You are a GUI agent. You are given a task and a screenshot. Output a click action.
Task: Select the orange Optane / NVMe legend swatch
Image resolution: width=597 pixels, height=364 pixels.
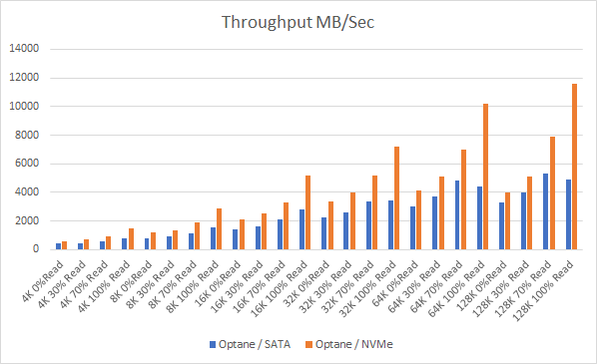click(309, 345)
